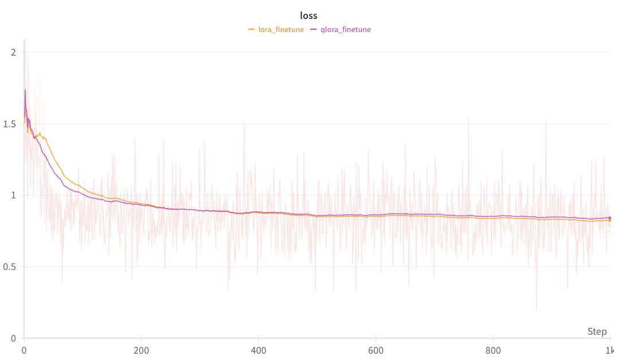Click the purple spike peak at chart start

pos(25,90)
